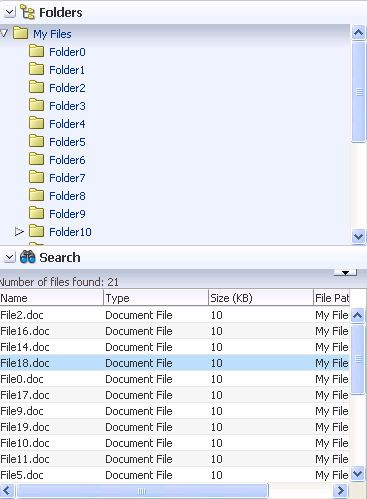Click the horizontal scroll-right arrow
The height and width of the screenshot is (499, 367).
340,491
